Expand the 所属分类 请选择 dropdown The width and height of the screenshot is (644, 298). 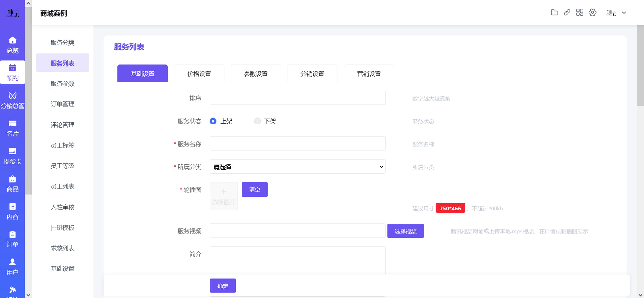point(298,167)
